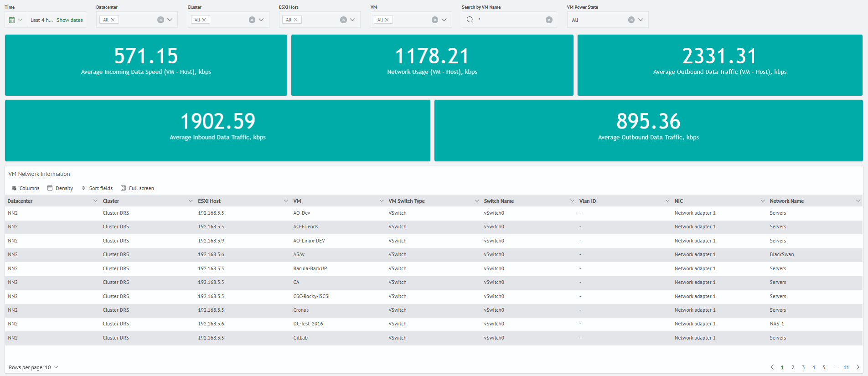Go to page 4 of table
The width and height of the screenshot is (868, 376).
point(814,367)
